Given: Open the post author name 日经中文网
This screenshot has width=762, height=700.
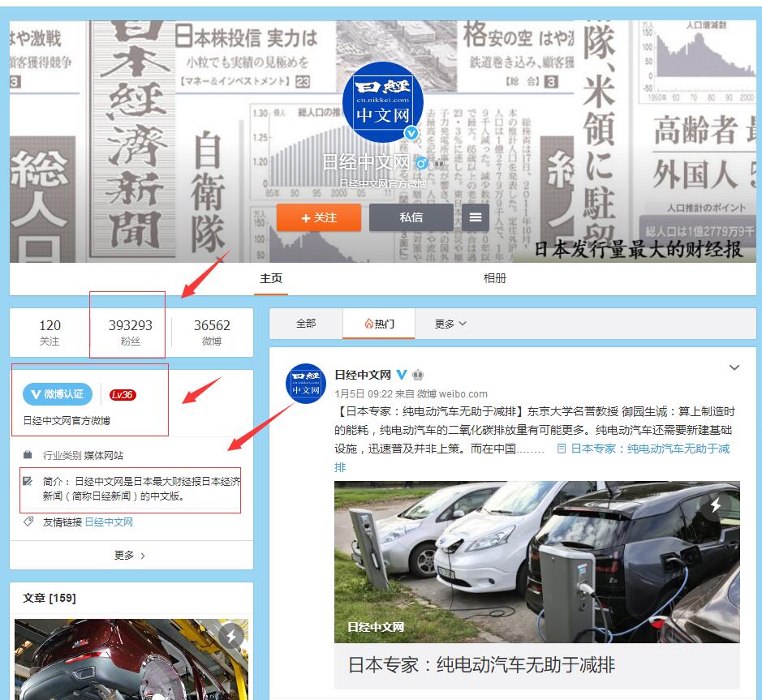Looking at the screenshot, I should [x=363, y=375].
